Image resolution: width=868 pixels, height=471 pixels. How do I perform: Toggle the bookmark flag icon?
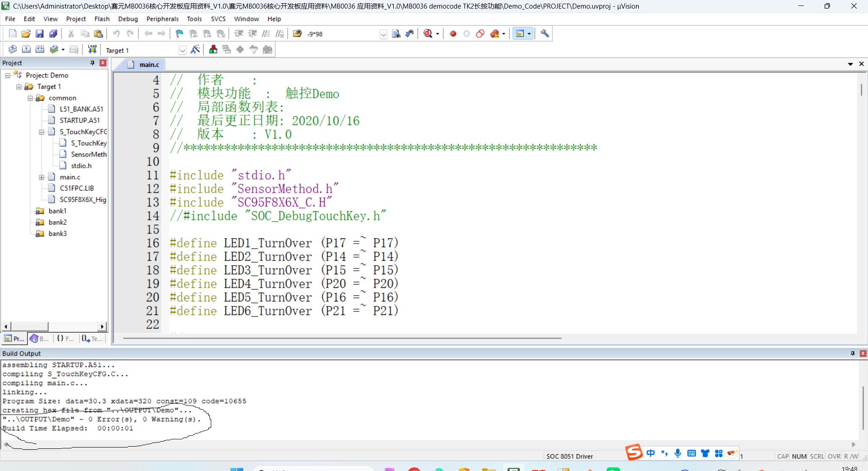pyautogui.click(x=180, y=33)
